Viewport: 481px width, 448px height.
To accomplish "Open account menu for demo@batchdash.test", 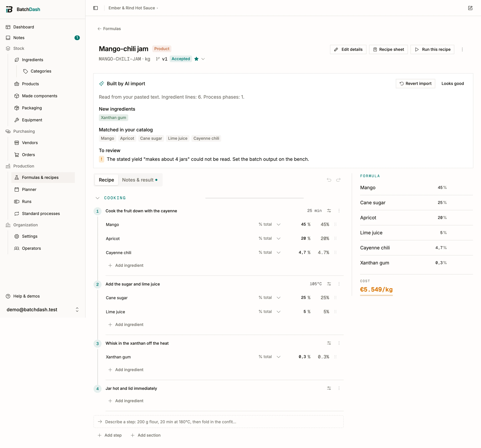I will (43, 309).
